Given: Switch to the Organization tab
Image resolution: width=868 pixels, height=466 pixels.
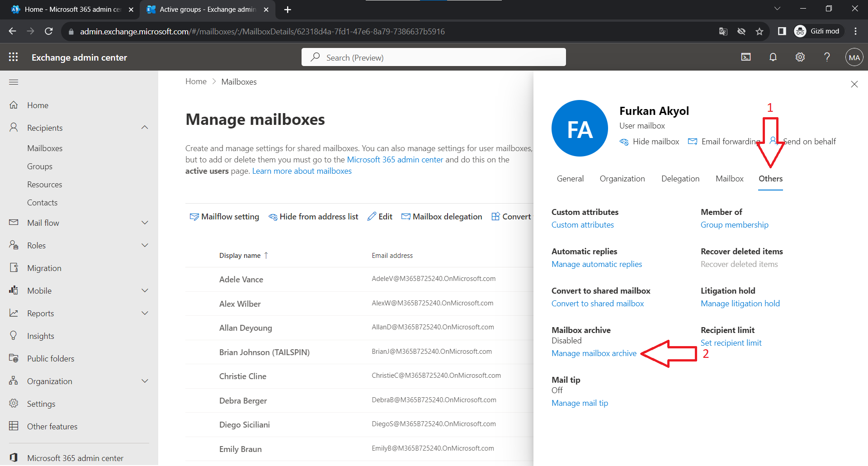Looking at the screenshot, I should coord(622,179).
